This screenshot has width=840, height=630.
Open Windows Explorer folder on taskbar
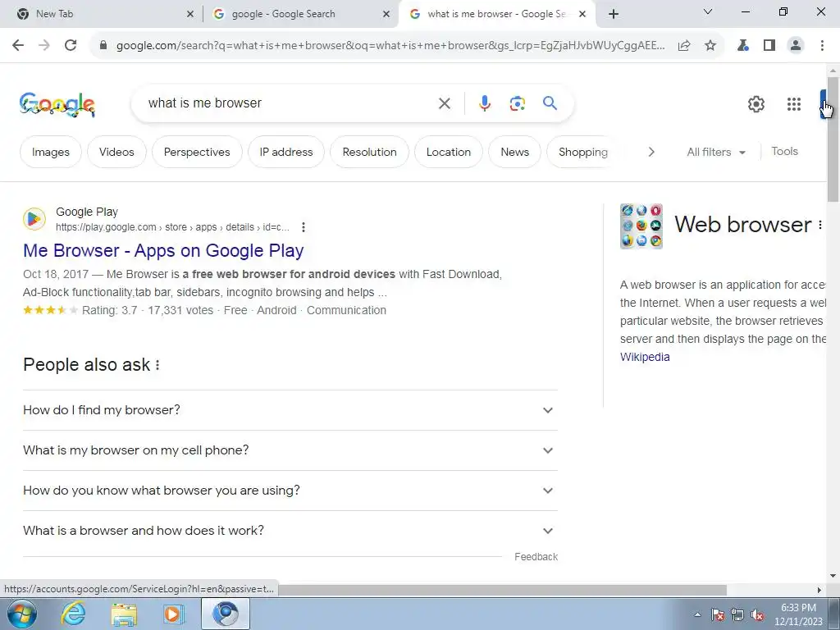tap(124, 614)
